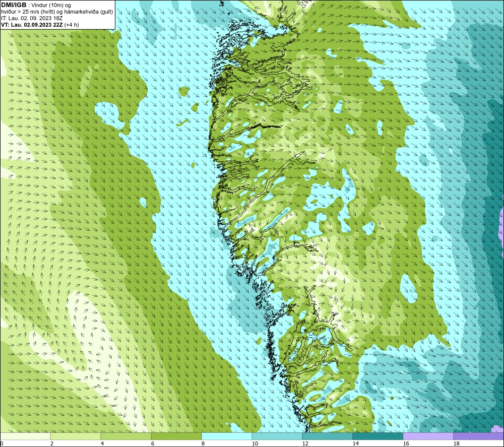Click the legend scale label "12"
This screenshot has width=504, height=447.
point(305,444)
